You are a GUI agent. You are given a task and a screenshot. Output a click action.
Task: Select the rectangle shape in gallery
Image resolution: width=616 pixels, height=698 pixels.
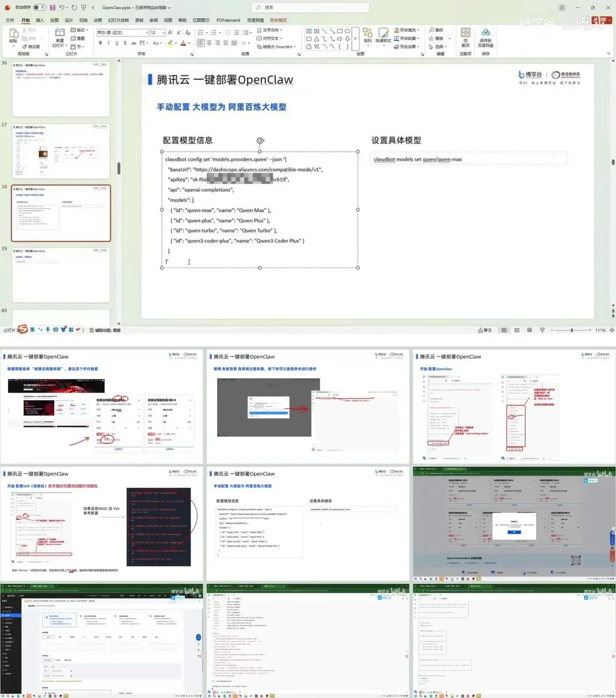[339, 31]
